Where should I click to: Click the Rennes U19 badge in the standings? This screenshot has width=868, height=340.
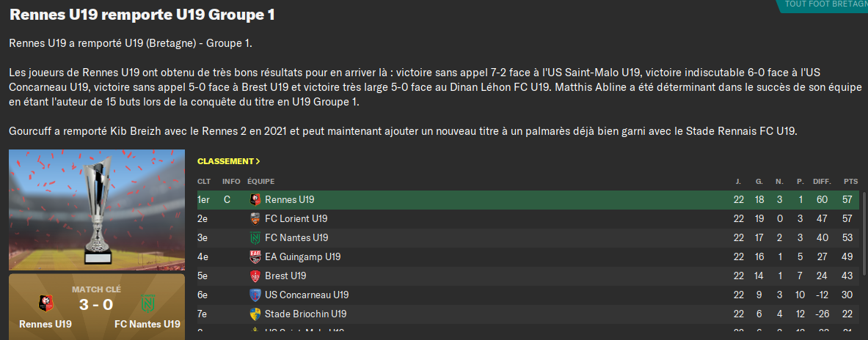(x=255, y=199)
